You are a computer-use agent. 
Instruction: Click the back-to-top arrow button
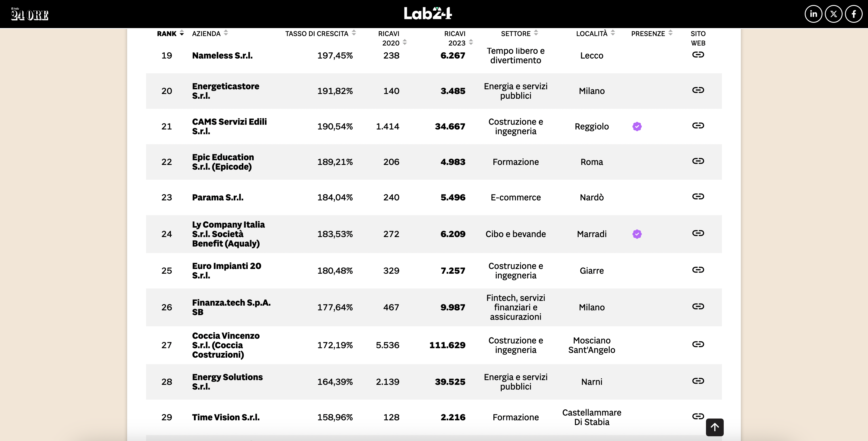click(715, 427)
